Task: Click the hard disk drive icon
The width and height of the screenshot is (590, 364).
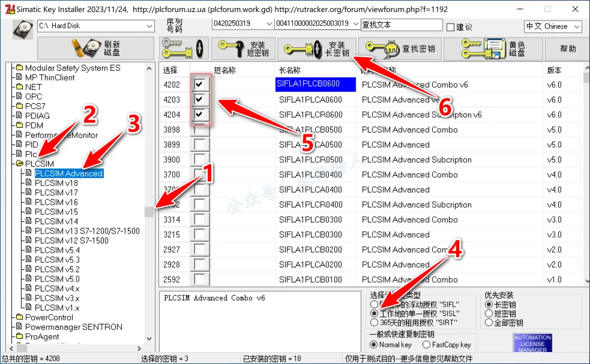Action: click(22, 29)
